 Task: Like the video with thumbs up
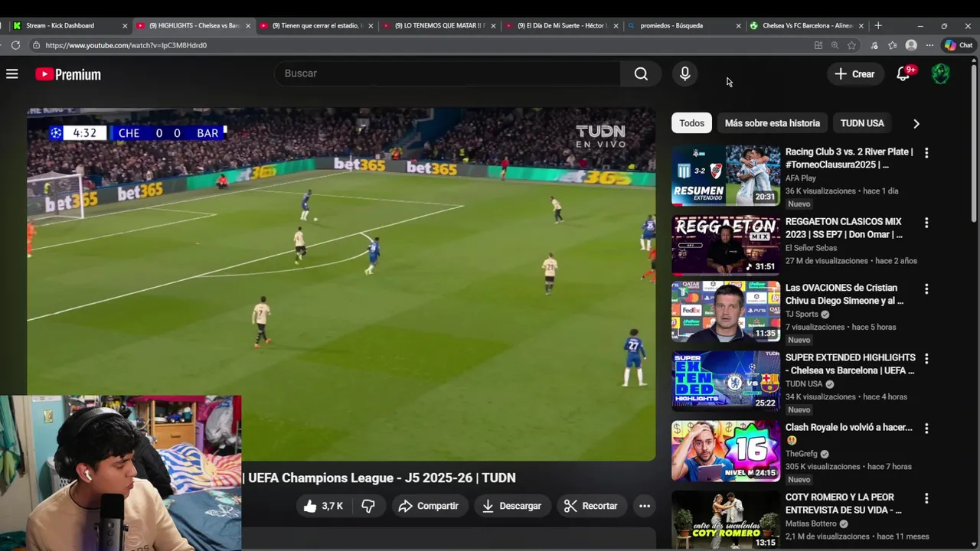tap(322, 506)
